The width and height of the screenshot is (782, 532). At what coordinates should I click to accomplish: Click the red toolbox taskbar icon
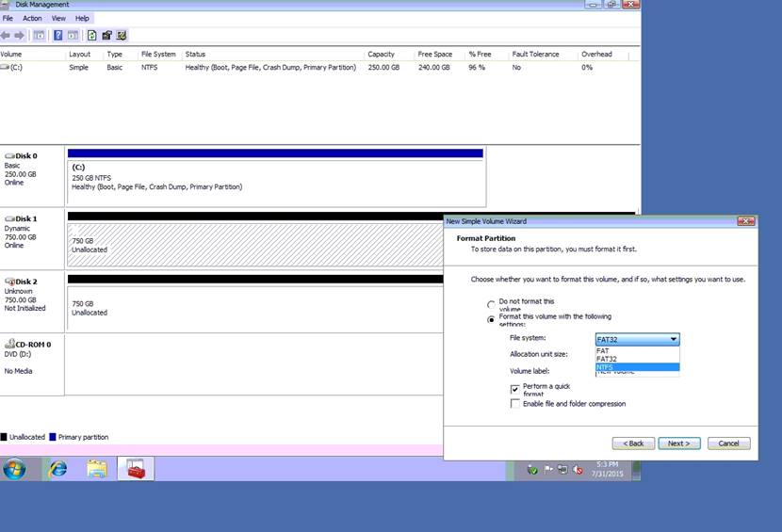tap(135, 468)
